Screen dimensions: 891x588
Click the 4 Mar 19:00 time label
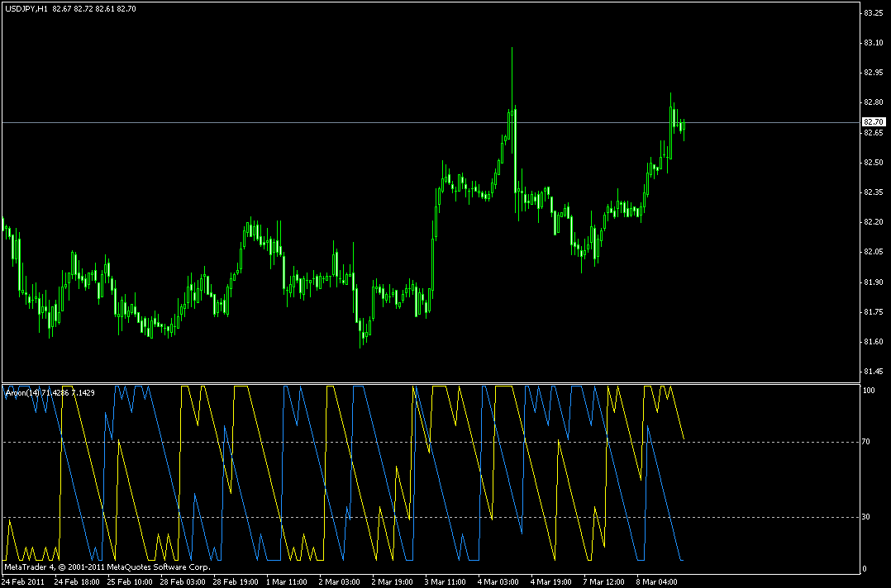point(551,581)
